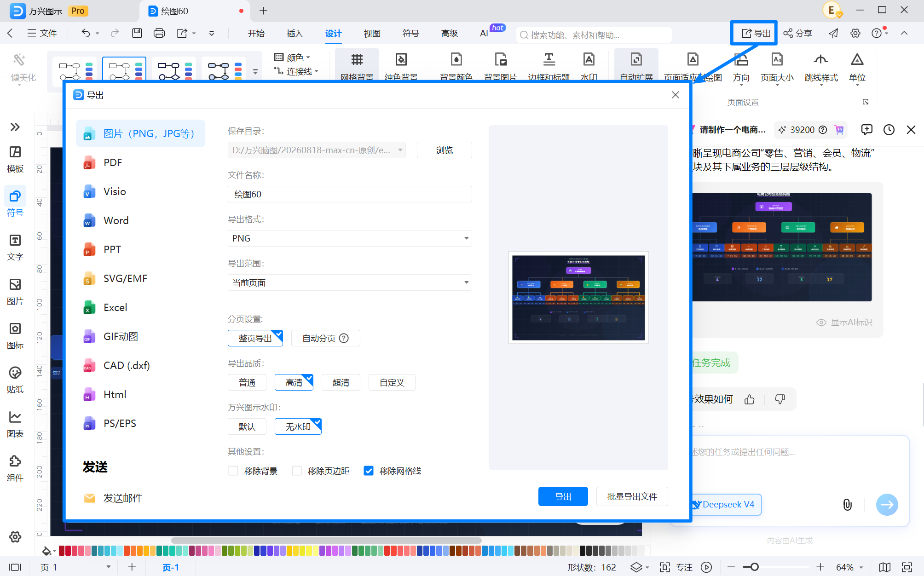Open the 贴纸 stickers sidebar panel
The width and height of the screenshot is (924, 576).
(15, 380)
